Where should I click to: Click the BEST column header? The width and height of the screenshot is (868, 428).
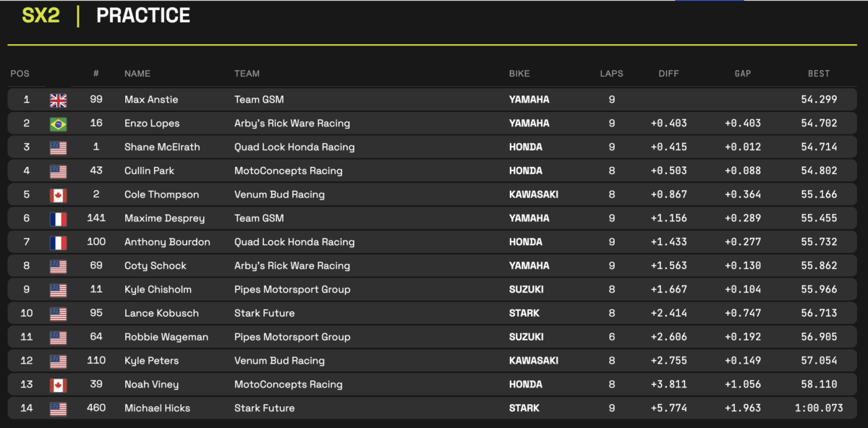click(x=819, y=74)
